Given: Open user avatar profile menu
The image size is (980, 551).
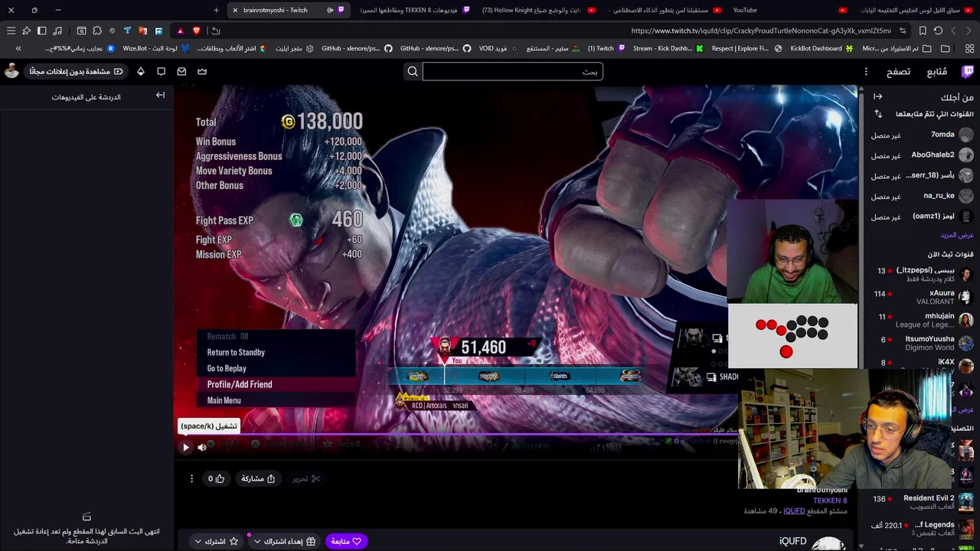Looking at the screenshot, I should coord(11,71).
